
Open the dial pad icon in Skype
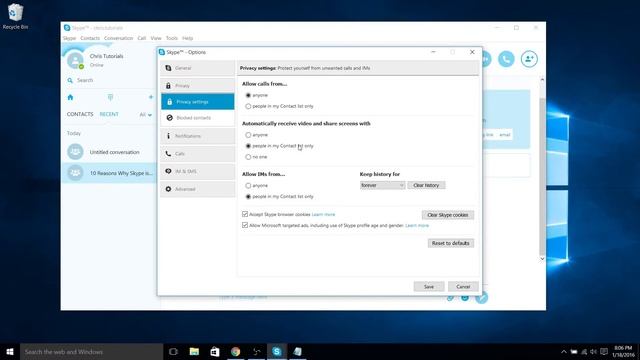click(x=110, y=97)
